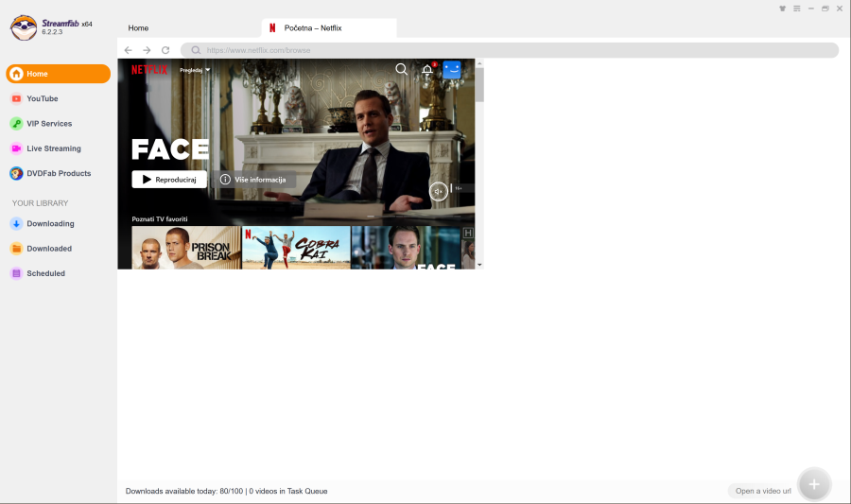Image resolution: width=851 pixels, height=504 pixels.
Task: Click the Reproduciraj play button
Action: [x=169, y=180]
